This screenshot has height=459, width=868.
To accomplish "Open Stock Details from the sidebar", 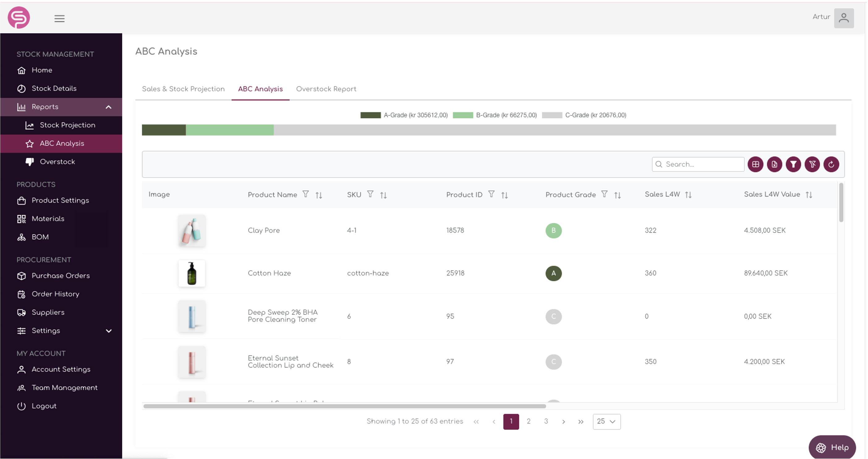I will point(54,88).
